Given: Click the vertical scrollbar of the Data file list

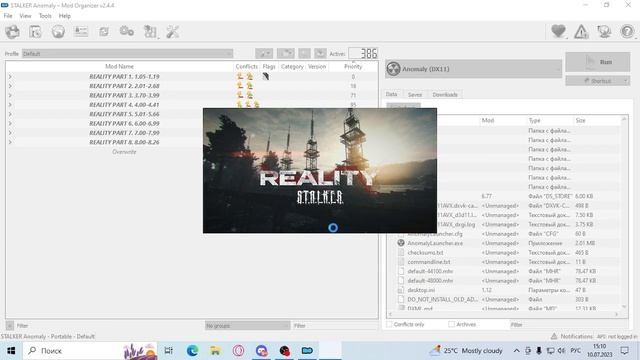Looking at the screenshot, I should [624, 212].
